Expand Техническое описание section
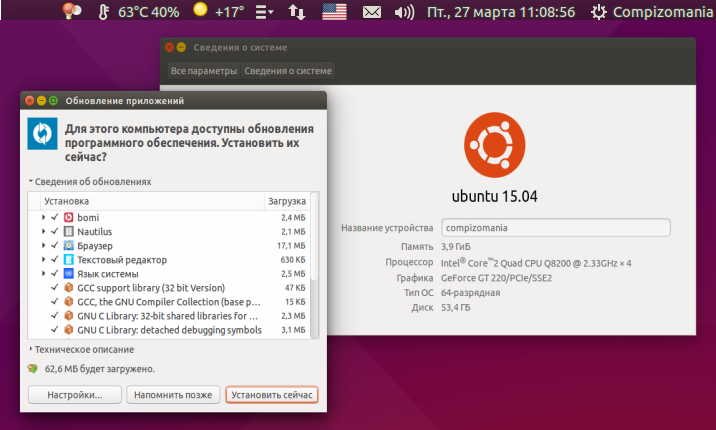 pos(82,350)
